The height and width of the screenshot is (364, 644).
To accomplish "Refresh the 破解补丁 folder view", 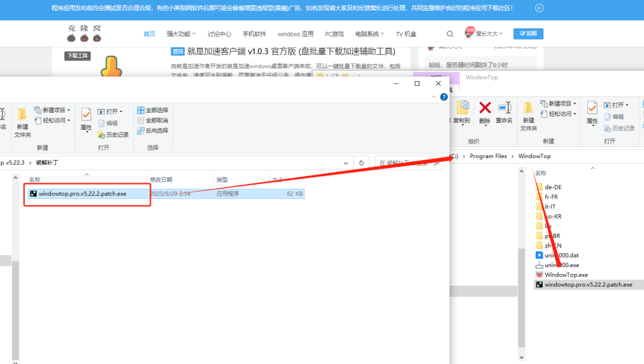I will coord(362,163).
